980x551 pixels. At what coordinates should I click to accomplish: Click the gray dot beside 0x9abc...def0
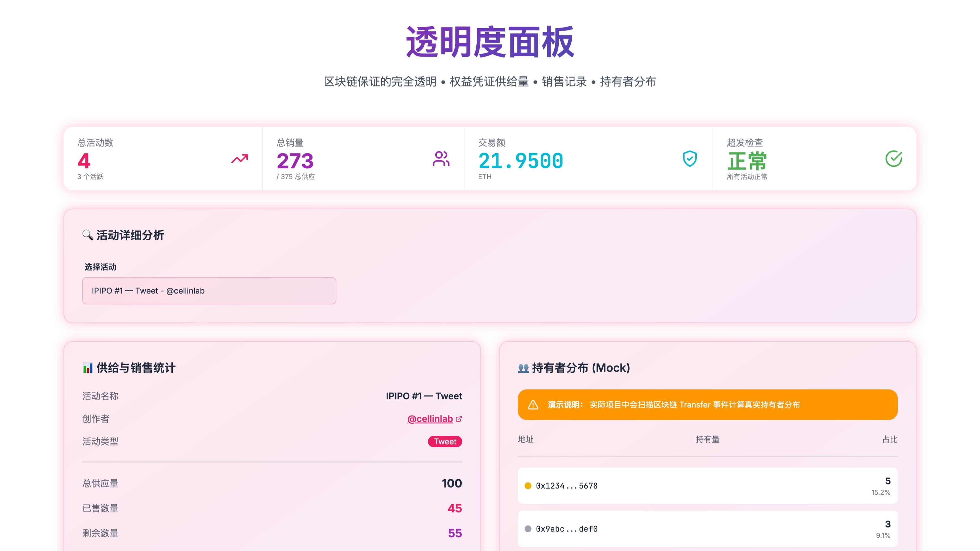tap(528, 529)
